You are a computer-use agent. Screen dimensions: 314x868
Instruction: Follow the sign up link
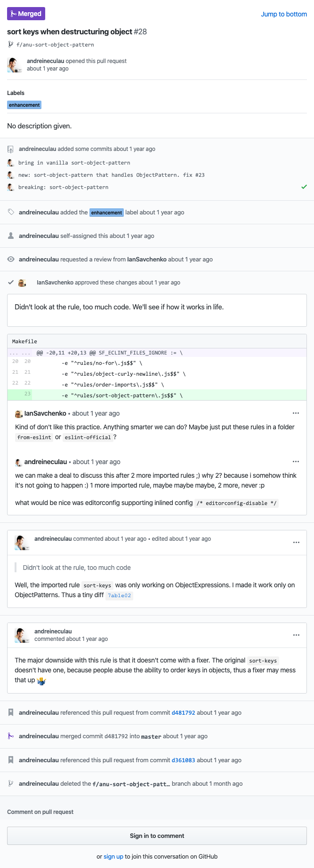113,856
